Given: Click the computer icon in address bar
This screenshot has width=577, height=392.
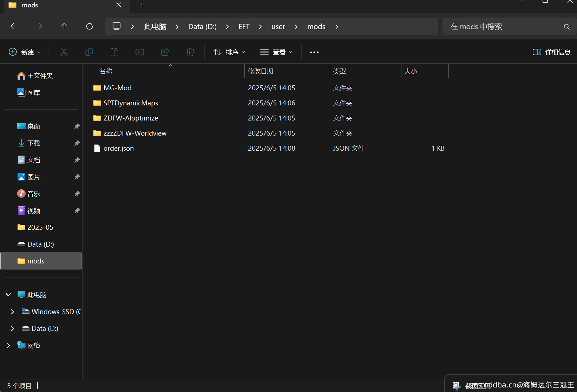Looking at the screenshot, I should pos(117,26).
